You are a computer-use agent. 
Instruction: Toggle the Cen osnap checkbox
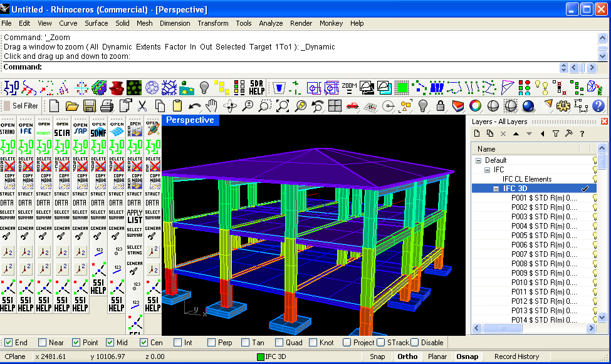[144, 343]
